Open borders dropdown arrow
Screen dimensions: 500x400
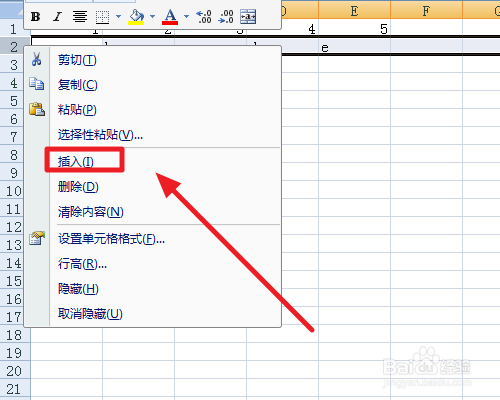click(x=118, y=16)
